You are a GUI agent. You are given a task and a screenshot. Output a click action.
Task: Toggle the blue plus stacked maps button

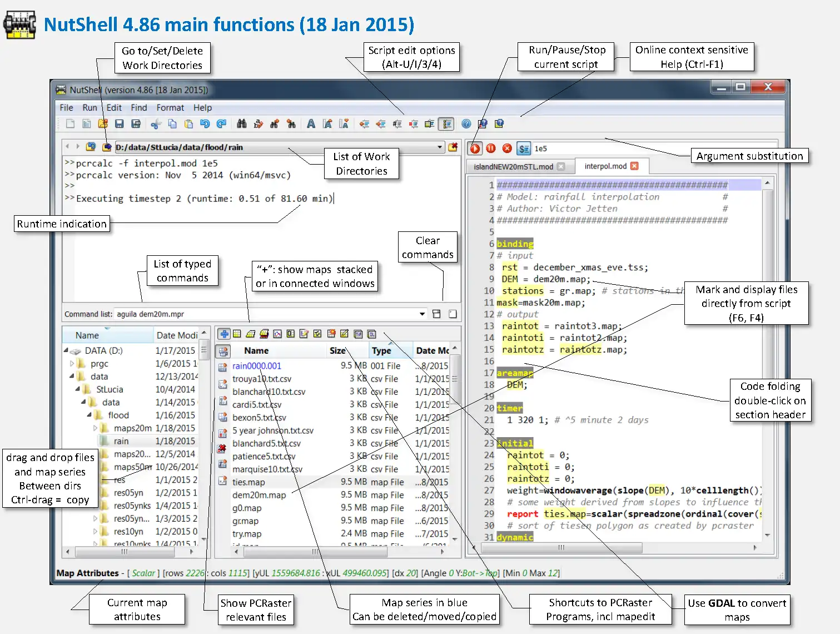pyautogui.click(x=223, y=334)
